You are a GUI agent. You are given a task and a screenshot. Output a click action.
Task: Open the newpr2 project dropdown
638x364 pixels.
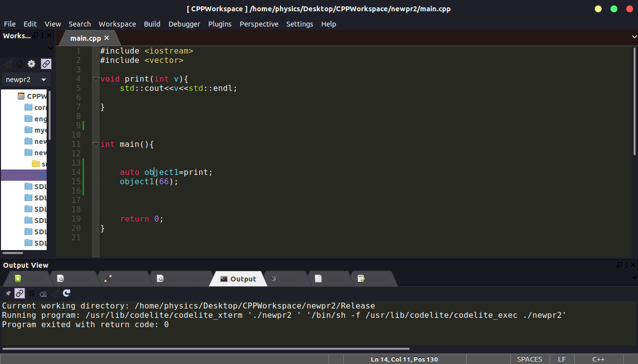click(x=26, y=79)
